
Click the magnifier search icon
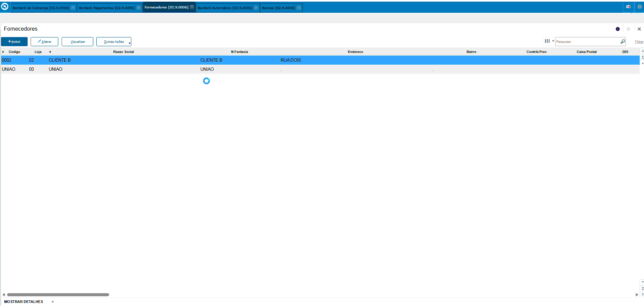pos(623,41)
